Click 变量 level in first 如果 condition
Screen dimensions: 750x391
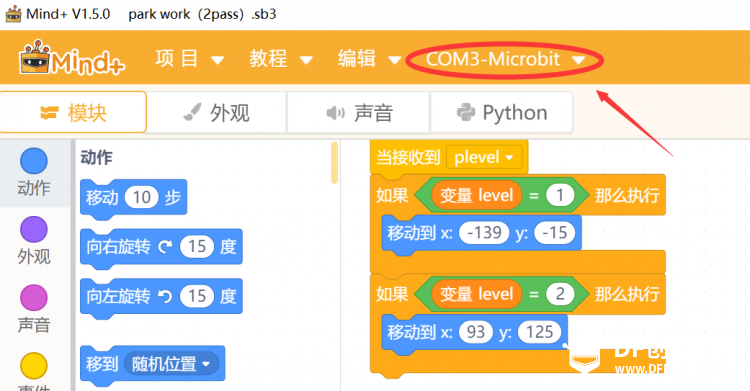(x=476, y=195)
